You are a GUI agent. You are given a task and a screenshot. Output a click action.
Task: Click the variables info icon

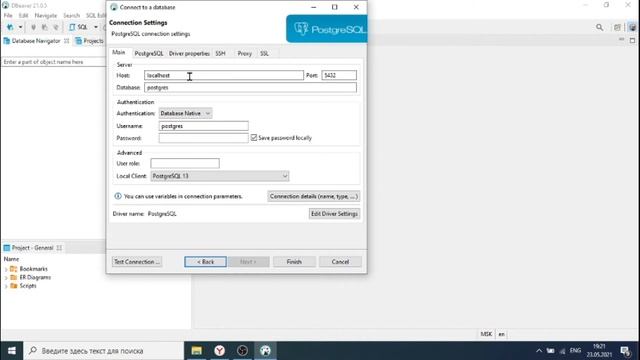118,196
